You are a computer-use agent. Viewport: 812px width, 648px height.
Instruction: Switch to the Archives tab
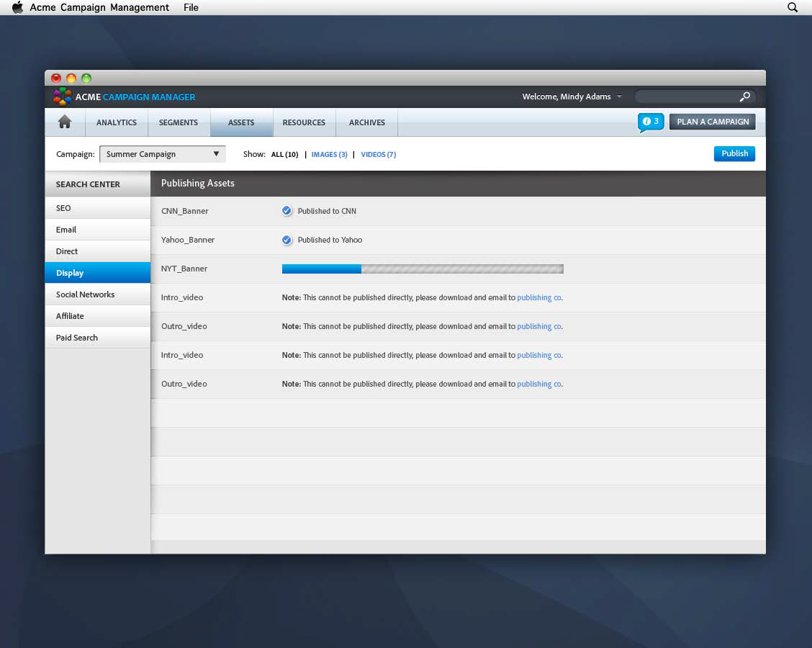[366, 122]
